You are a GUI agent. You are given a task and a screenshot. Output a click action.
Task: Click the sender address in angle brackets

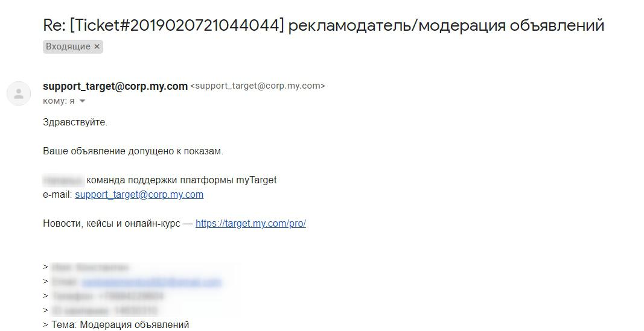point(258,86)
